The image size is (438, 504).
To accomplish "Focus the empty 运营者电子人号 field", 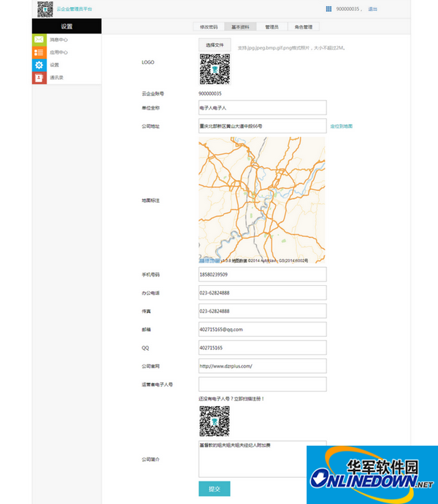I will pos(262,384).
